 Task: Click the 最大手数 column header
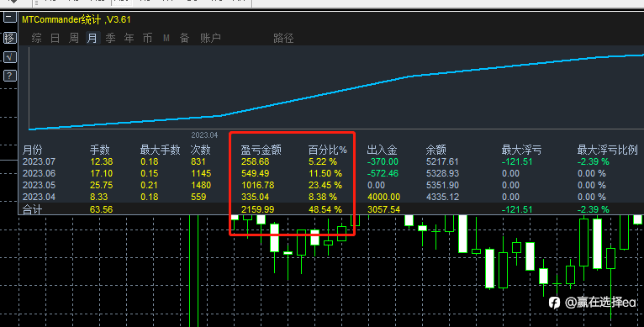click(161, 150)
